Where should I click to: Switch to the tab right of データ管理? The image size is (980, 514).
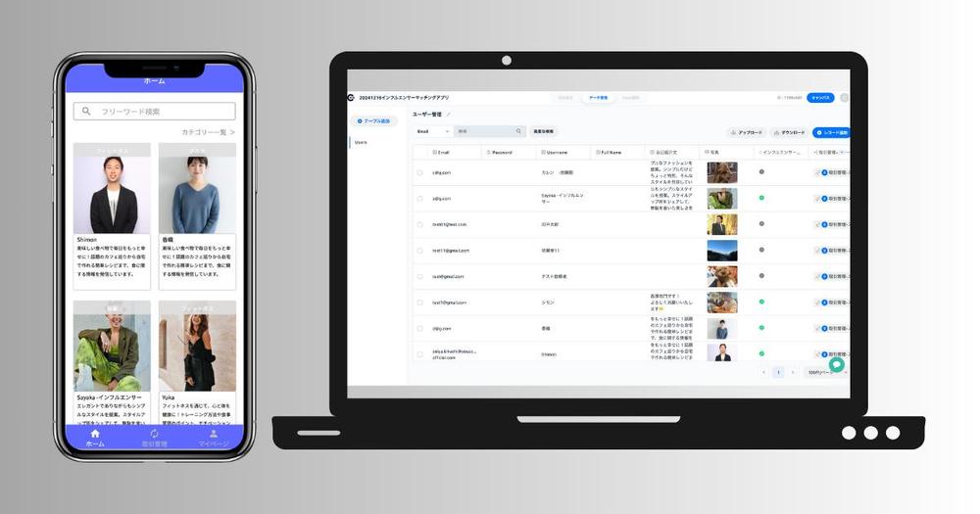click(630, 98)
